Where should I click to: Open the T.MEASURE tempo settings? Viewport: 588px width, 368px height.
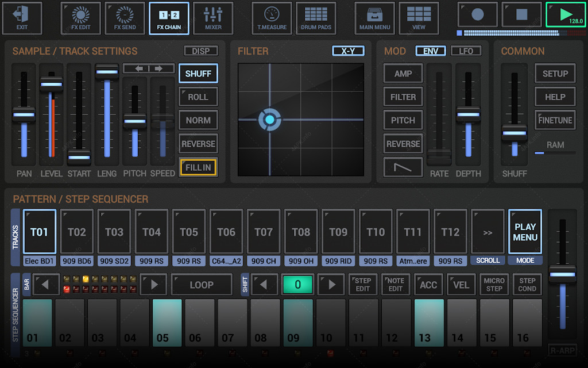click(x=272, y=18)
